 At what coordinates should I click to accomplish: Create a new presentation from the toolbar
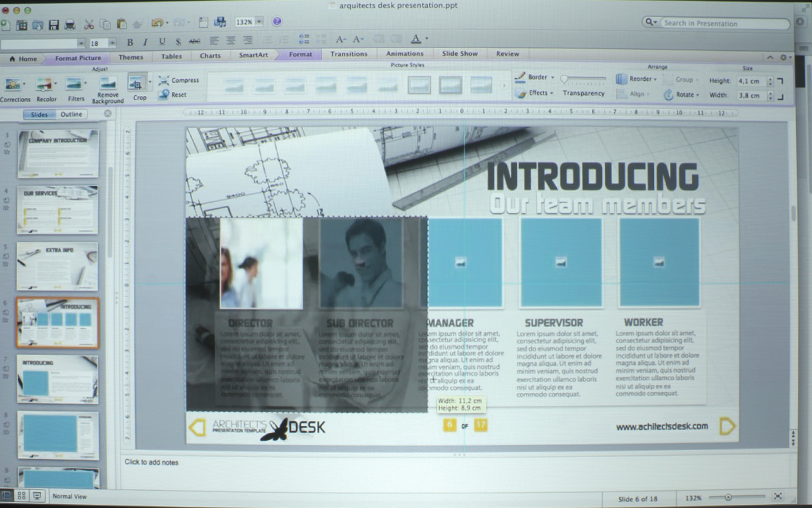point(5,24)
